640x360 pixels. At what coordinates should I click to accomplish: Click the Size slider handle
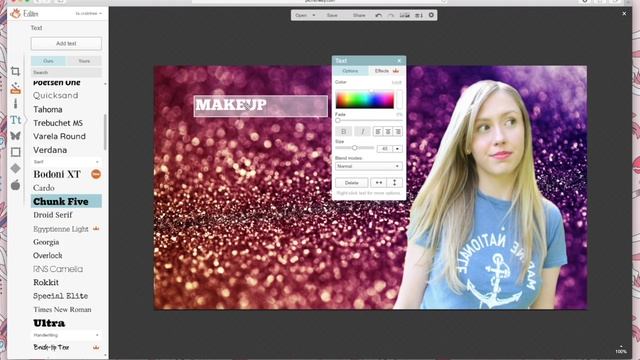pos(355,148)
